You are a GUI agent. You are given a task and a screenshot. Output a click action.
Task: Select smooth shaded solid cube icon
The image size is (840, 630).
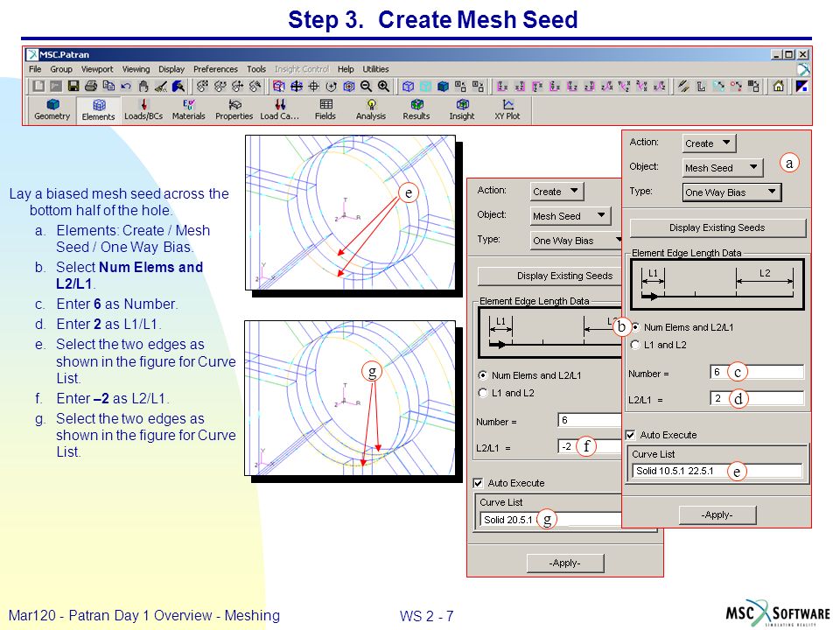[x=443, y=87]
